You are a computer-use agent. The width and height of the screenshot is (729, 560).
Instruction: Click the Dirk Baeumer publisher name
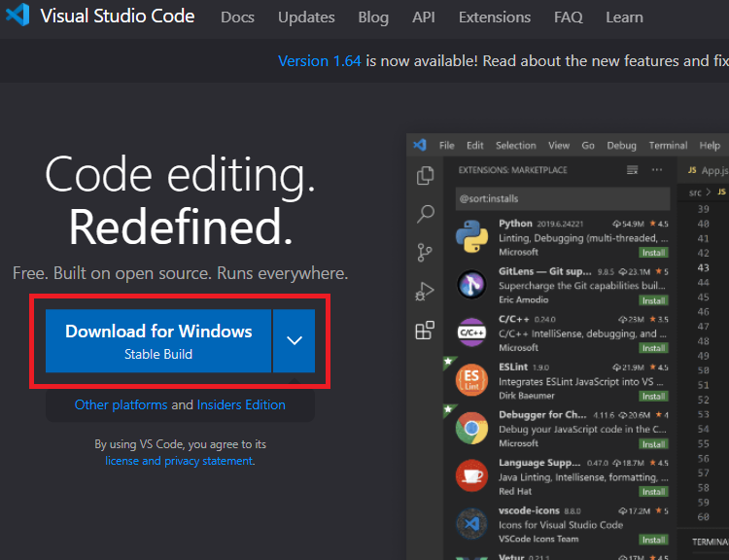pyautogui.click(x=526, y=396)
